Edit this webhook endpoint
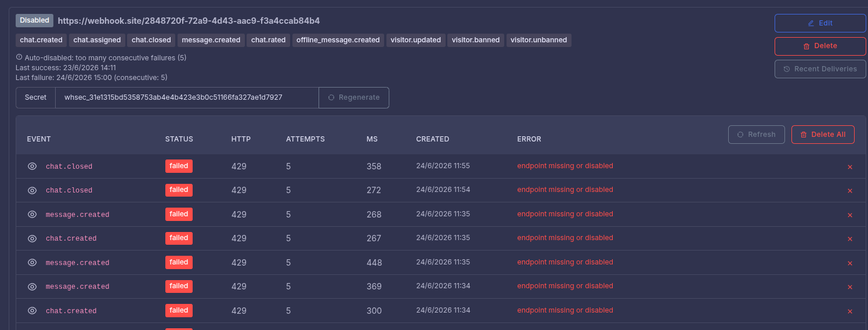Viewport: 868px width, 330px height. pos(820,23)
